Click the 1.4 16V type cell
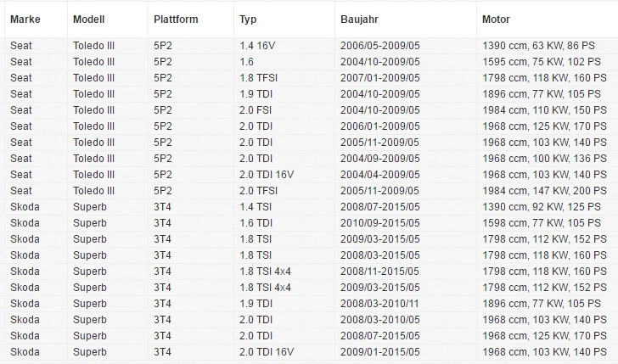618x364 pixels. (284, 46)
